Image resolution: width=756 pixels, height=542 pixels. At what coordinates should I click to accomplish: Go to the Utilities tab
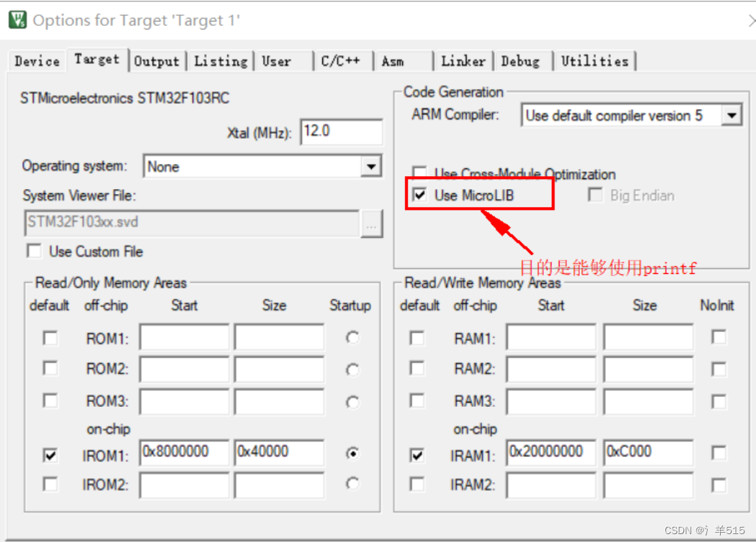point(594,61)
